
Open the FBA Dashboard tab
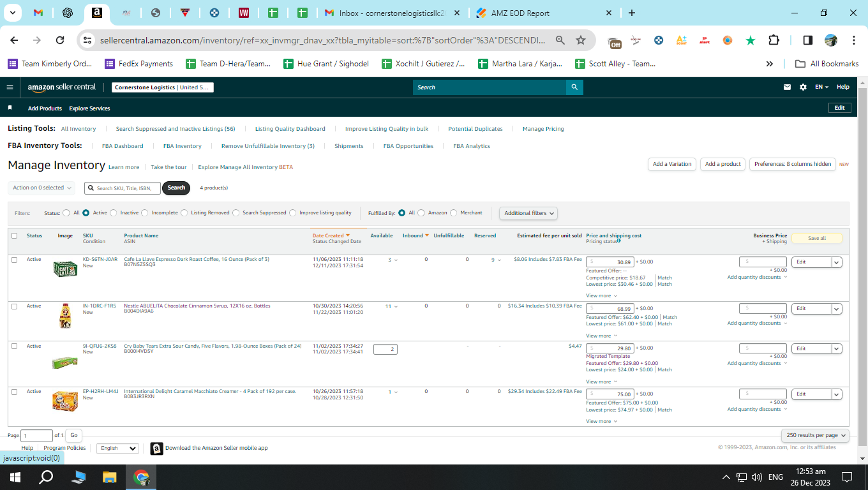click(123, 146)
